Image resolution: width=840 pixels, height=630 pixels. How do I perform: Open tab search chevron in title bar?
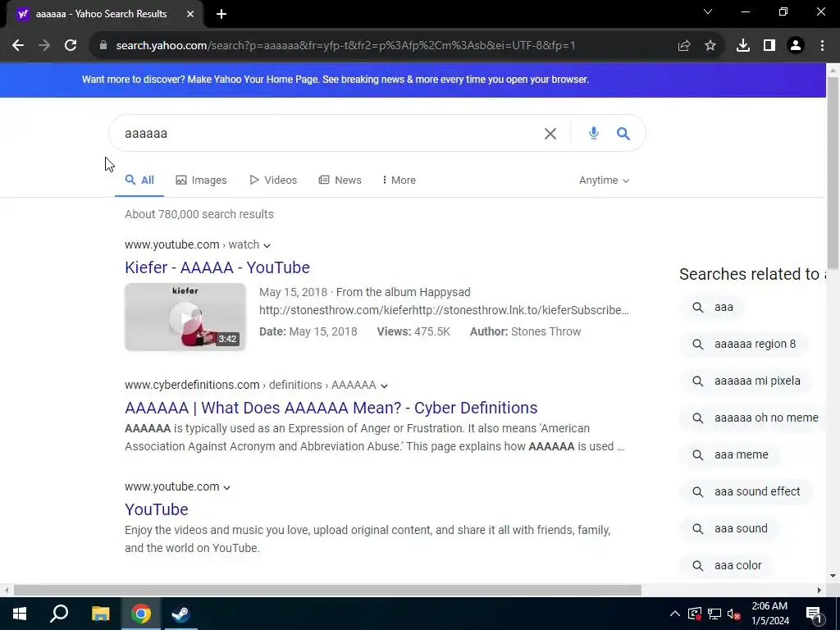pyautogui.click(x=708, y=11)
